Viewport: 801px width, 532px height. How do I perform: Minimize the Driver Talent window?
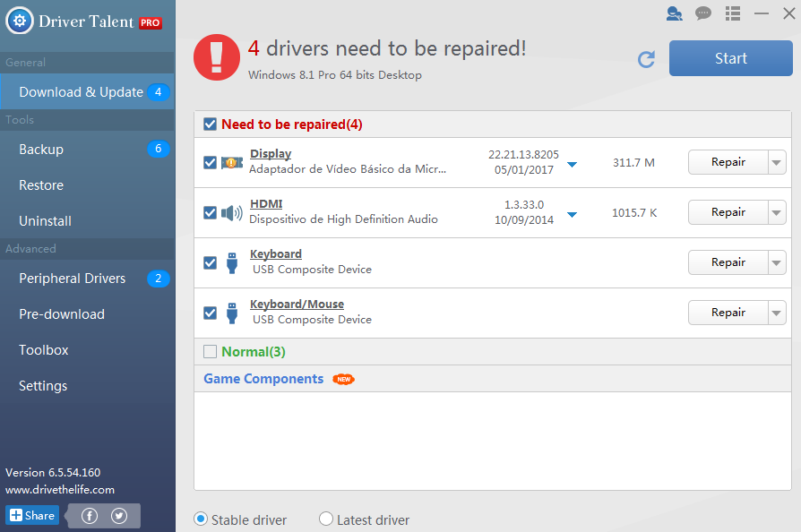click(762, 13)
